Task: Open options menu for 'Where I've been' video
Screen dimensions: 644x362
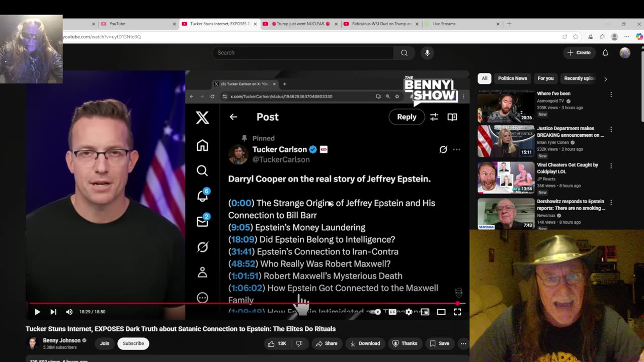Action: pyautogui.click(x=611, y=95)
